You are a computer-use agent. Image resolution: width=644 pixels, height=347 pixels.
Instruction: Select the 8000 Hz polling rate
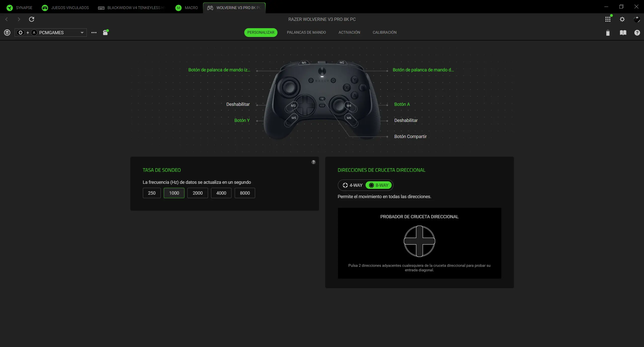[x=245, y=193]
